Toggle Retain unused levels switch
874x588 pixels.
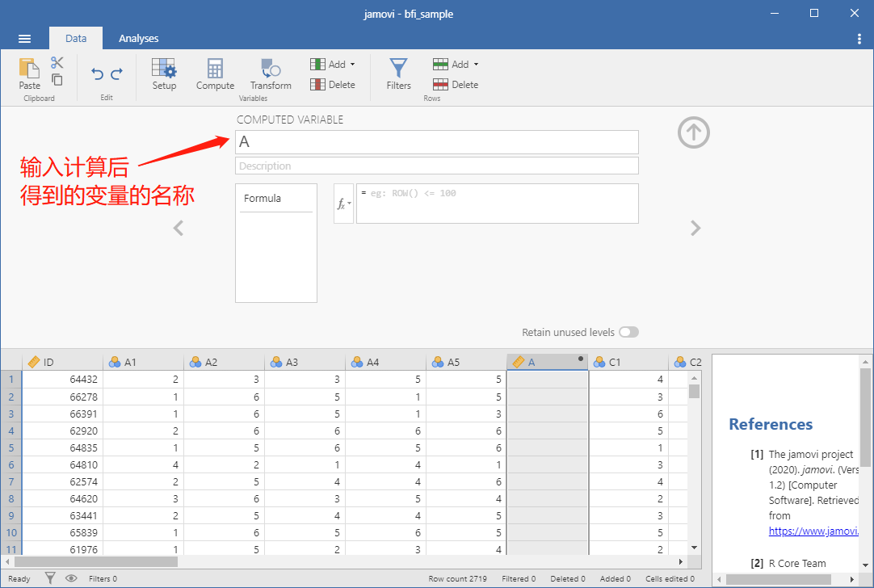tap(628, 332)
